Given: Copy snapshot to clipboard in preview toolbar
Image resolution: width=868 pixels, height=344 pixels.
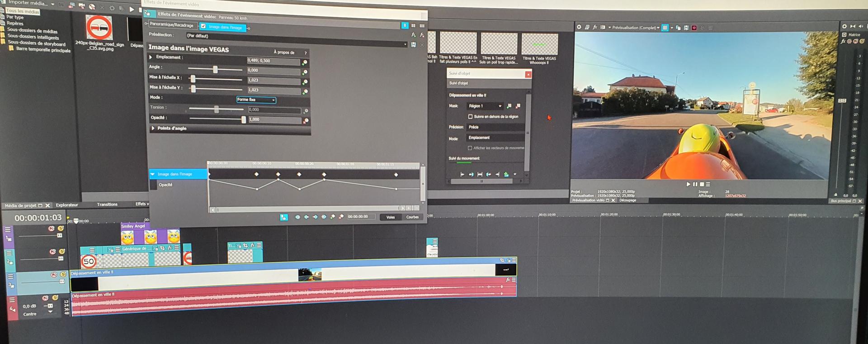Looking at the screenshot, I should 678,28.
